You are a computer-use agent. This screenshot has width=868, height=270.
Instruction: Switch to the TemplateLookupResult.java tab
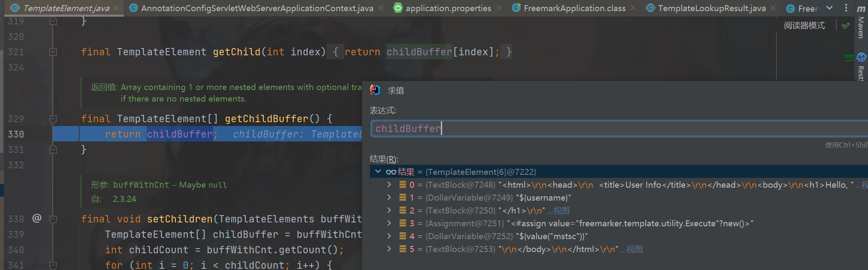(x=711, y=8)
